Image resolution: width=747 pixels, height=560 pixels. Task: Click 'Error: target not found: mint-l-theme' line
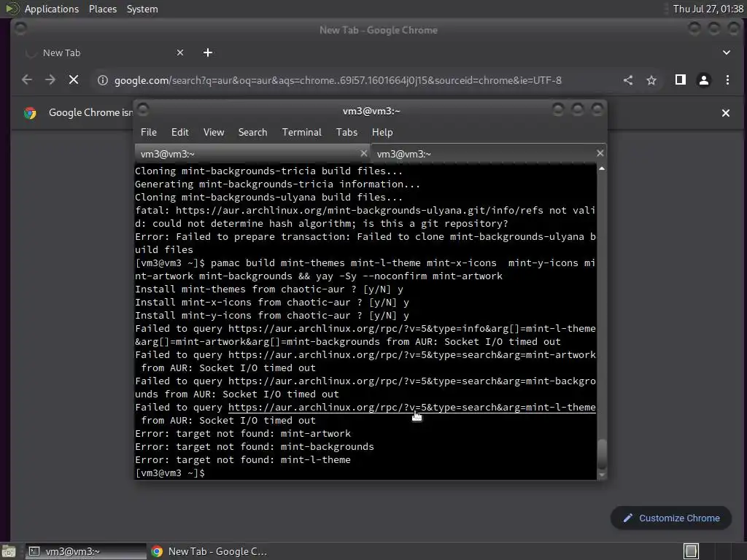pos(243,460)
